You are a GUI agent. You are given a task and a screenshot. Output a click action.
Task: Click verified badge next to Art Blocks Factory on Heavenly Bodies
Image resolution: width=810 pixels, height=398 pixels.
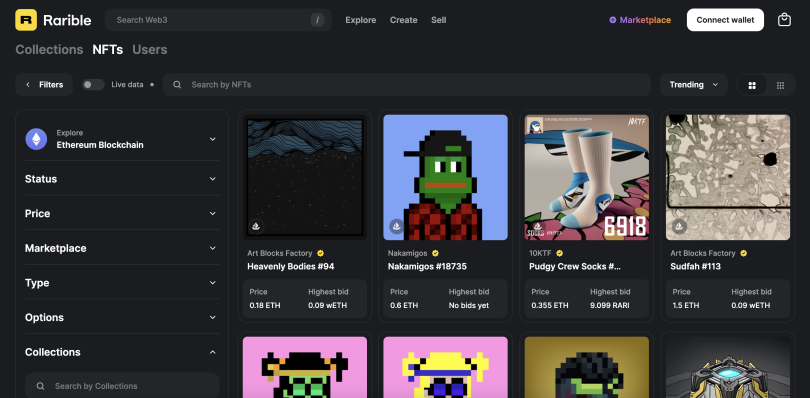(320, 253)
